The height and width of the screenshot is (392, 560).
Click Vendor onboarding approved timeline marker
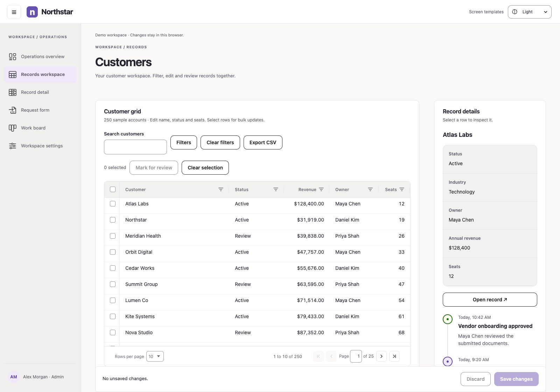click(x=448, y=319)
